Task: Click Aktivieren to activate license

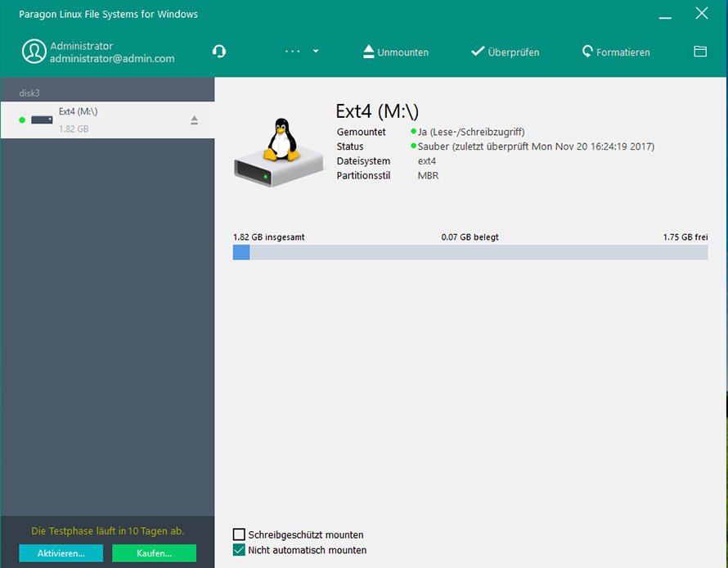Action: click(x=61, y=553)
